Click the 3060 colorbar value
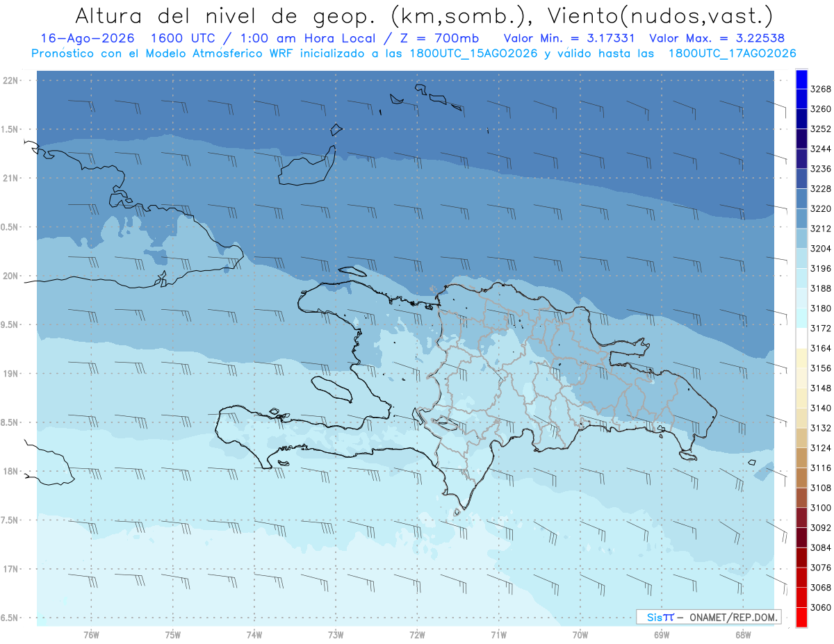 [820, 608]
